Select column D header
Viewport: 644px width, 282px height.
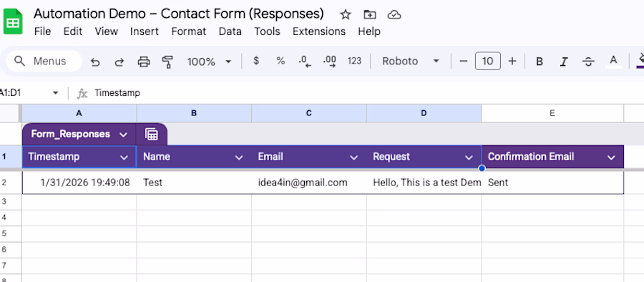coord(424,113)
